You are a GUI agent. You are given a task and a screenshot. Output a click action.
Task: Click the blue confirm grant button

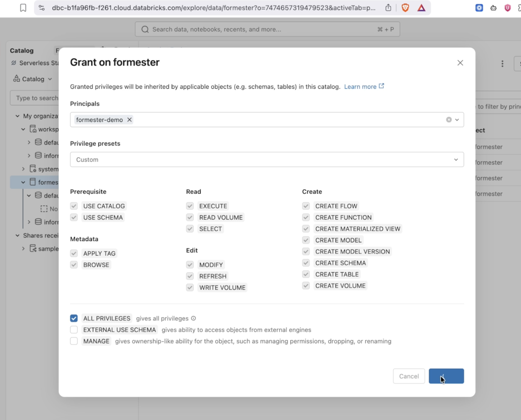click(x=446, y=376)
